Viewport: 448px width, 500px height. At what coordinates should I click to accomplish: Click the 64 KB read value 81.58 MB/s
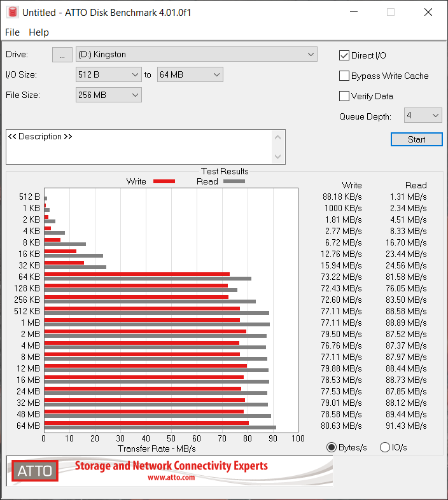(x=406, y=277)
